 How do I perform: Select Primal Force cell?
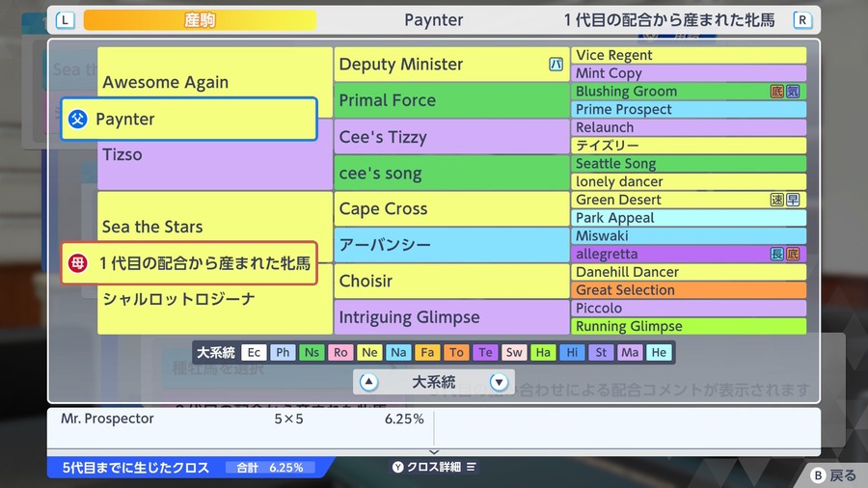point(451,100)
